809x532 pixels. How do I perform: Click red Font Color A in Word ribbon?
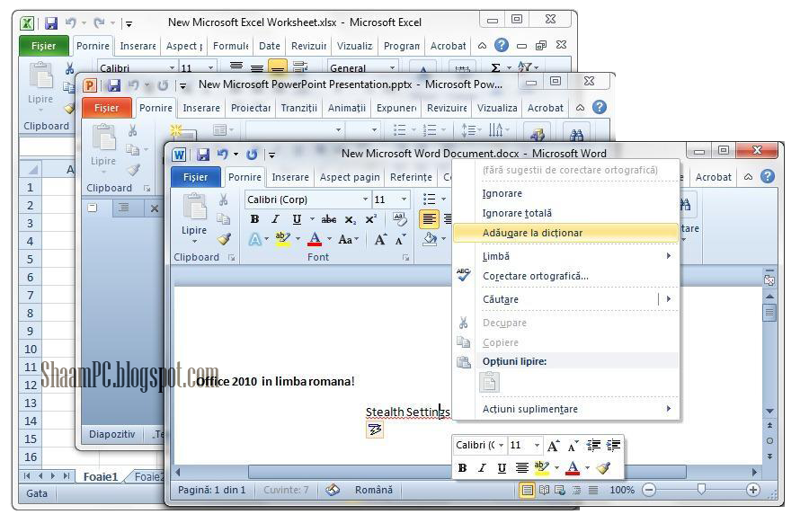[315, 239]
